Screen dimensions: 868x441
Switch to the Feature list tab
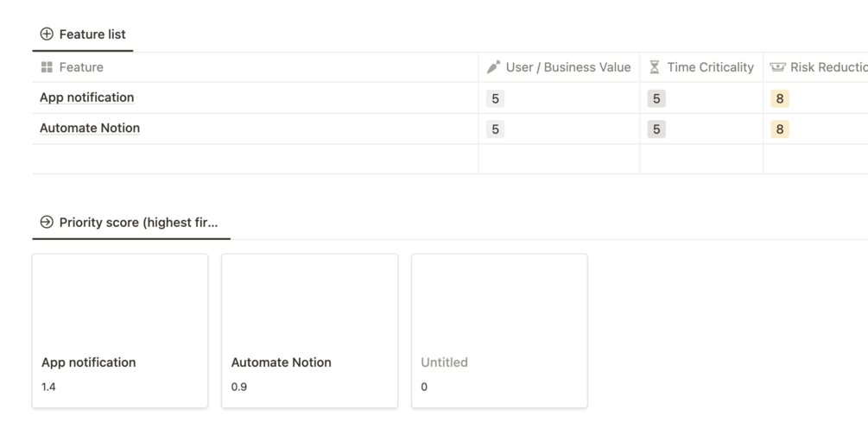pos(83,35)
